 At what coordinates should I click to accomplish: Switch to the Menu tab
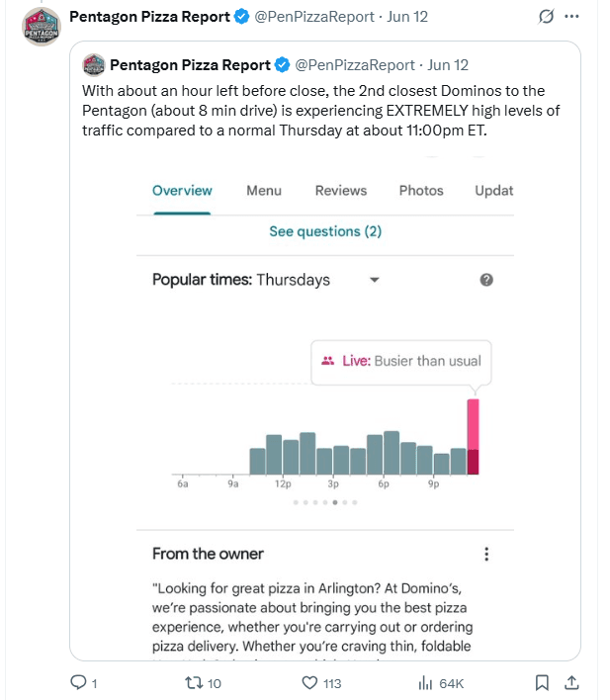(264, 191)
